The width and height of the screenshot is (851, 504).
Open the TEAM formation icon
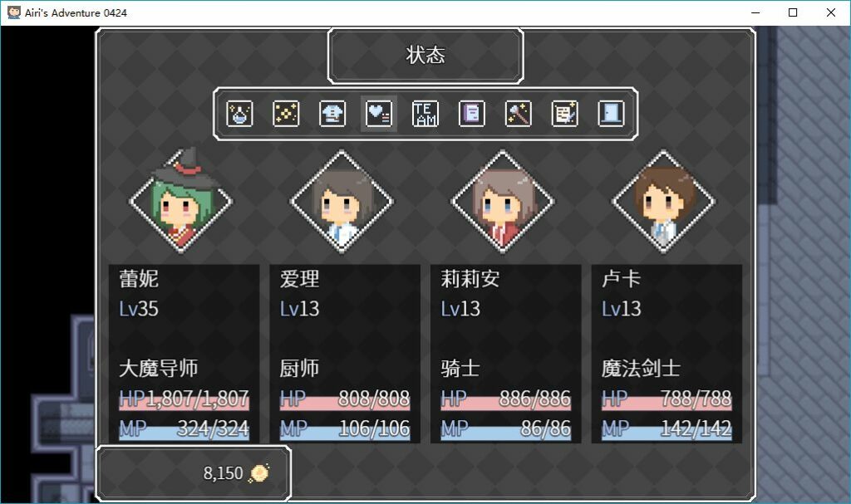click(425, 114)
